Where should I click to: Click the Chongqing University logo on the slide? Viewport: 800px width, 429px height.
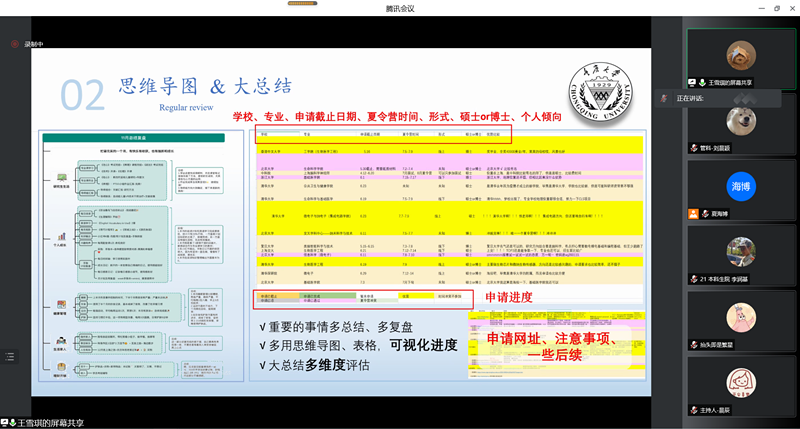coord(601,93)
